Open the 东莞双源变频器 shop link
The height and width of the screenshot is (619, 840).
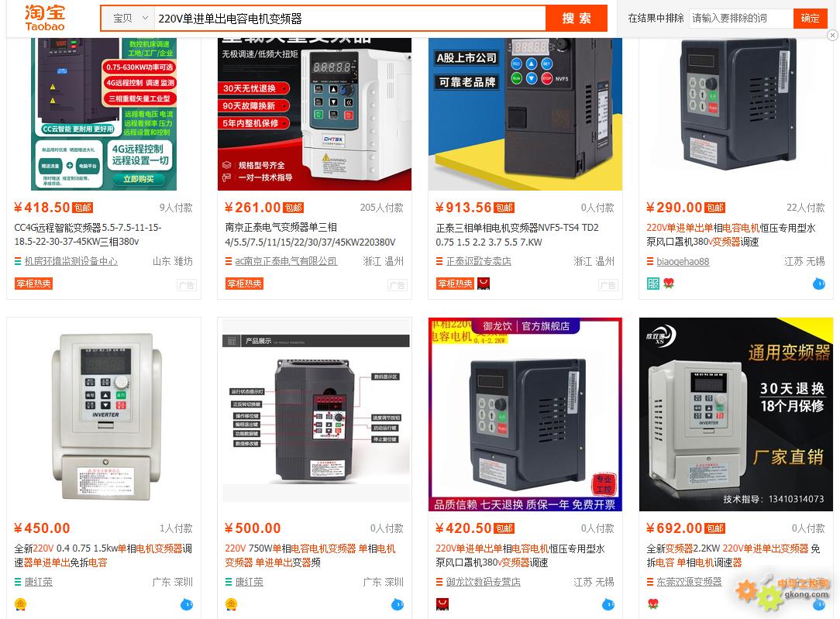pos(689,582)
